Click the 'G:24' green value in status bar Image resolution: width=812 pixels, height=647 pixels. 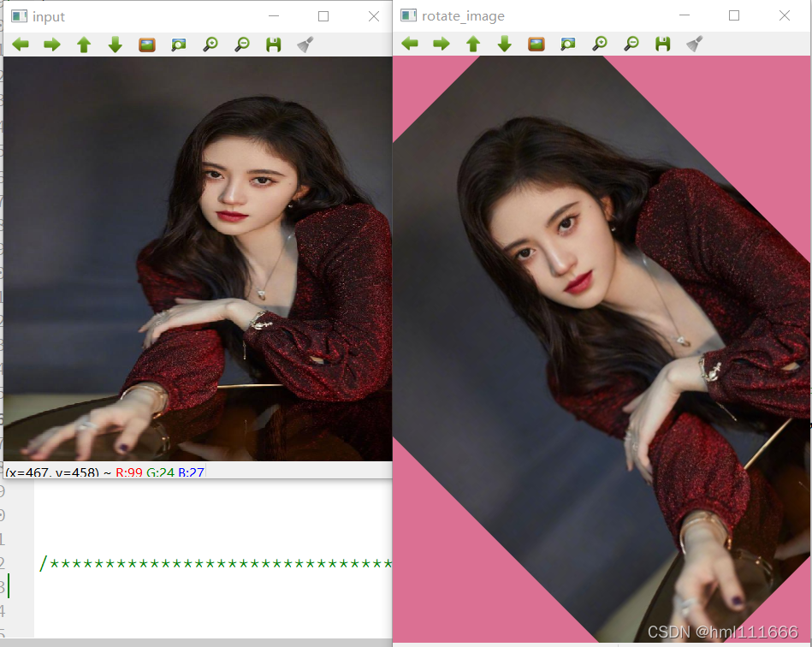(x=160, y=472)
